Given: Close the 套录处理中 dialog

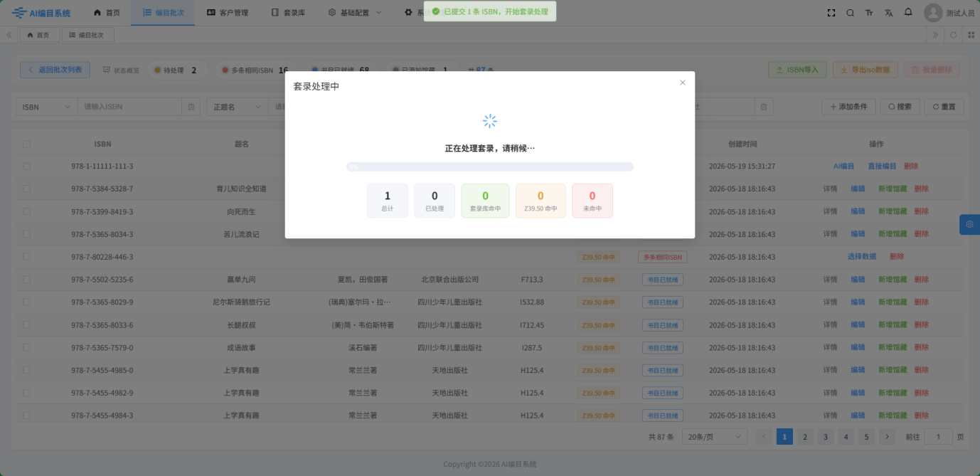Looking at the screenshot, I should tap(683, 83).
